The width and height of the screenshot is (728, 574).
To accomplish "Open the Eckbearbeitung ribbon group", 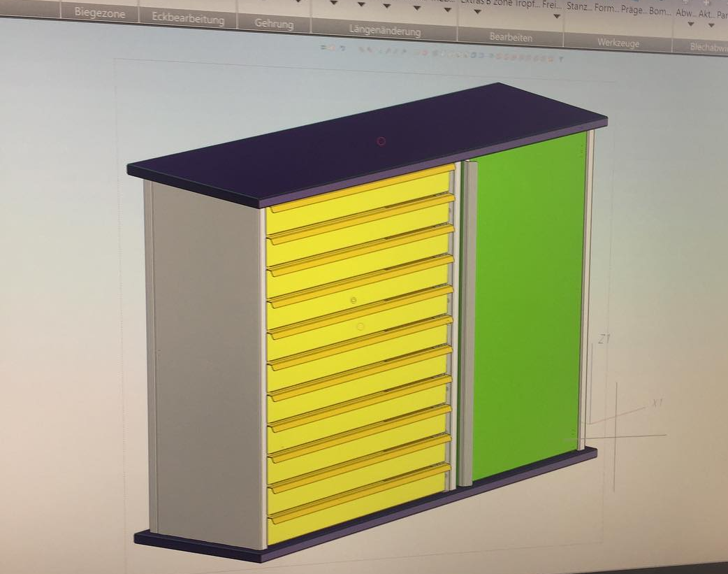I will (188, 19).
